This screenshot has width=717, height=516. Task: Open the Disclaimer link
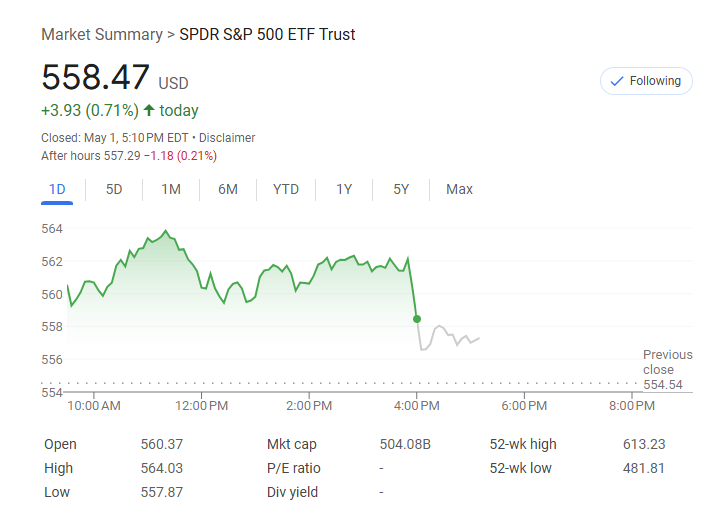click(227, 138)
